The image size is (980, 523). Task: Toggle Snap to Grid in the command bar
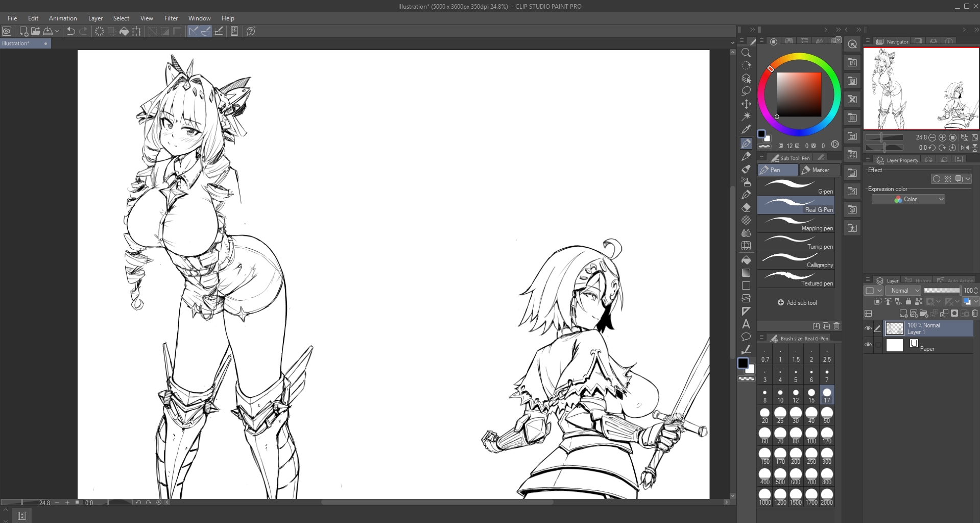[x=219, y=31]
